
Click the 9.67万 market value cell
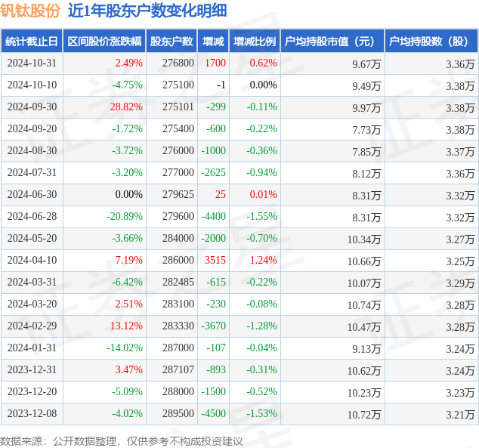[366, 64]
